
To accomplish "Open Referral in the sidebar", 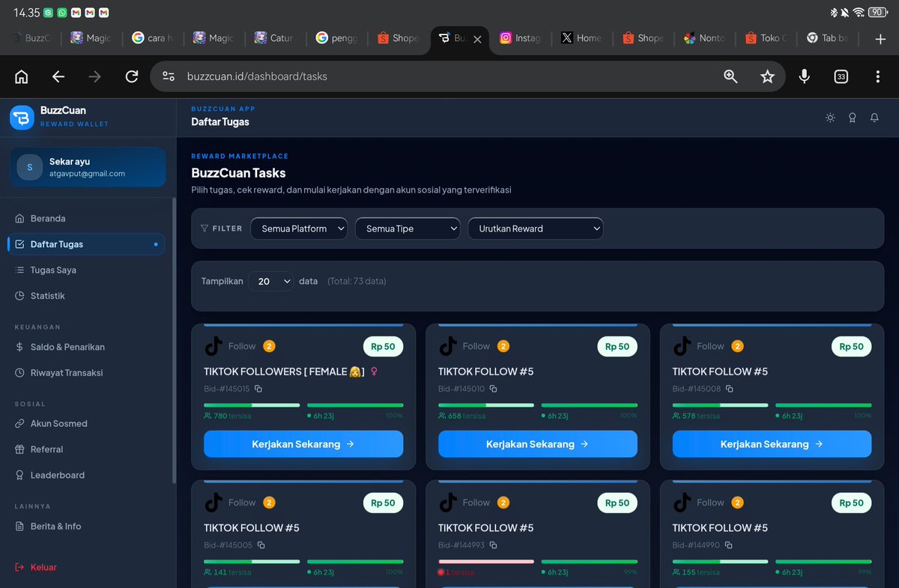I will tap(86, 449).
